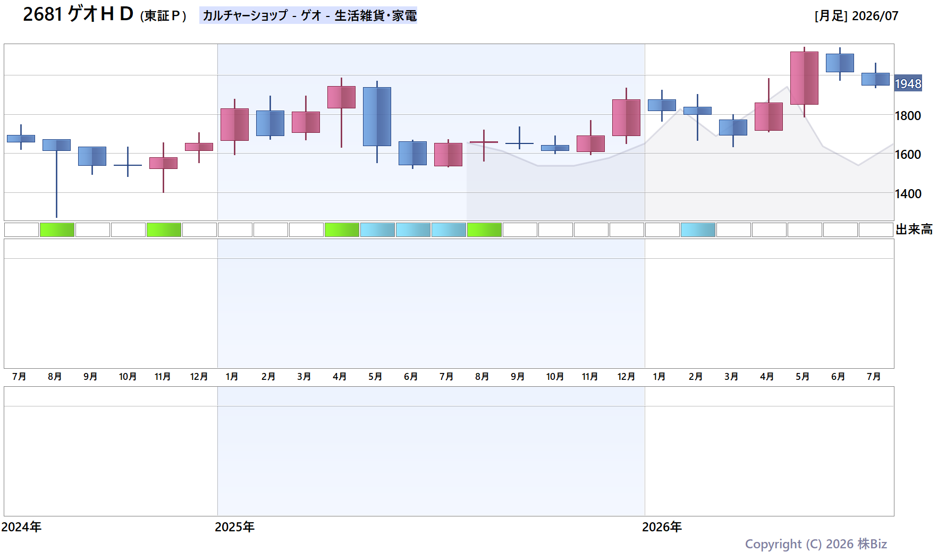
Task: Click the green volume box for August 2024
Action: coord(57,230)
